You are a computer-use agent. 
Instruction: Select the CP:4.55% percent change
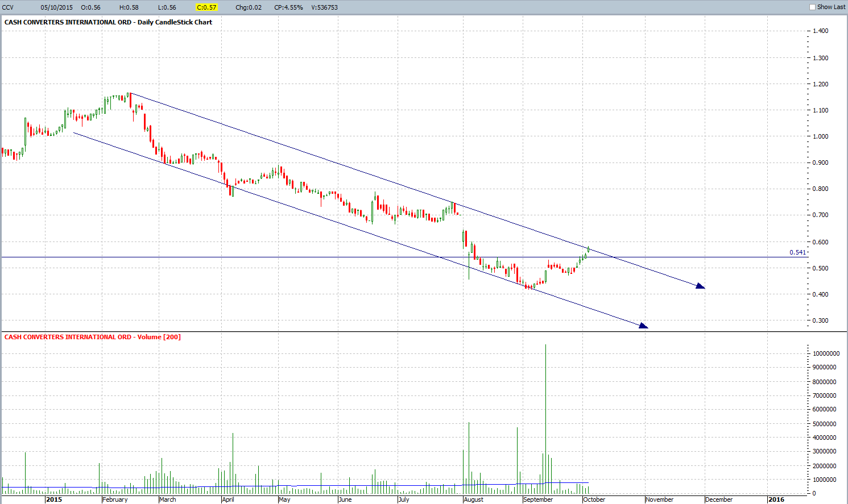coord(288,7)
